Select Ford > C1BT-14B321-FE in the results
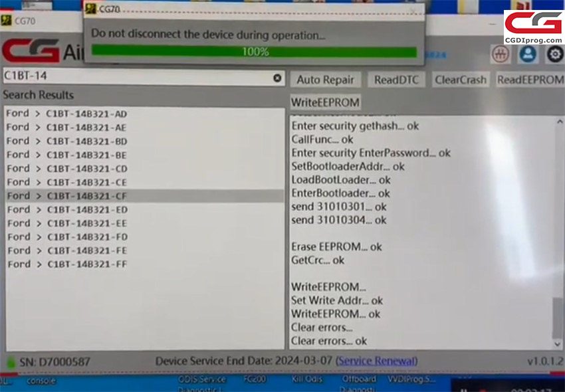Screen dimensions: 565x392 (145, 250)
